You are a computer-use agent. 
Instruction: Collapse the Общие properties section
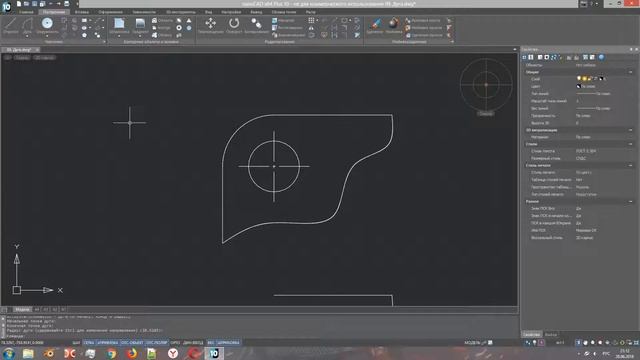tap(631, 72)
